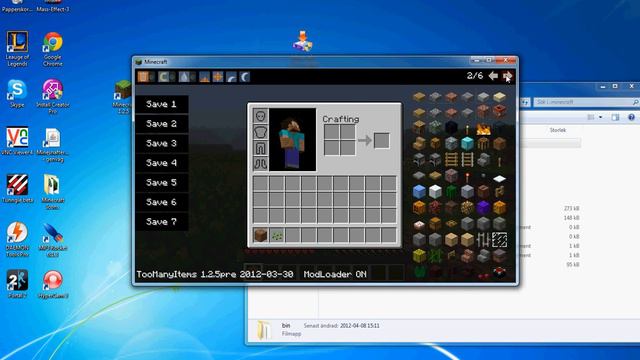The height and width of the screenshot is (360, 640).
Task: Pick the ladder from item list
Action: tap(451, 160)
